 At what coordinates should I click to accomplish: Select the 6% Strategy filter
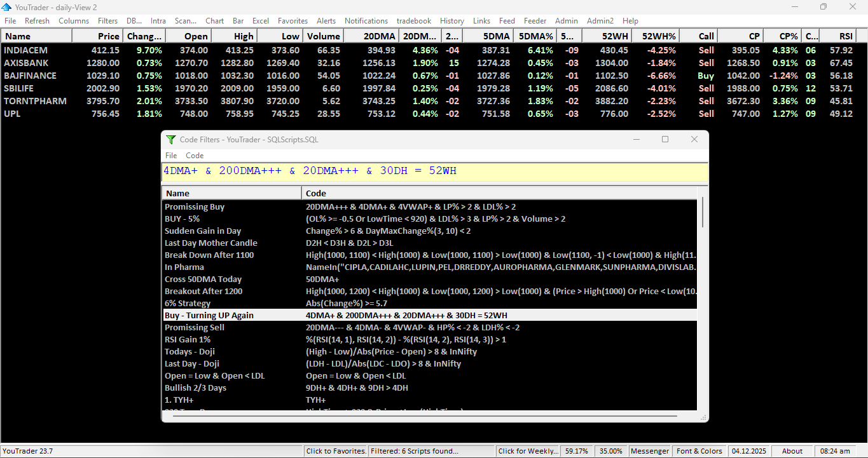pos(429,304)
